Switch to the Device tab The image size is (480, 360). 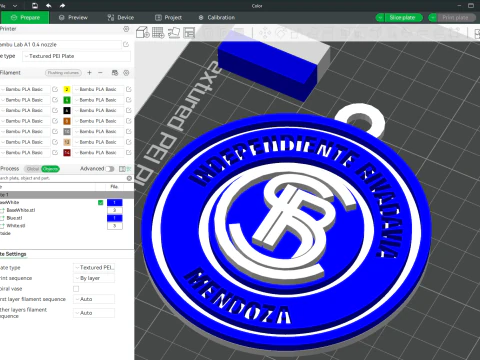coord(121,18)
